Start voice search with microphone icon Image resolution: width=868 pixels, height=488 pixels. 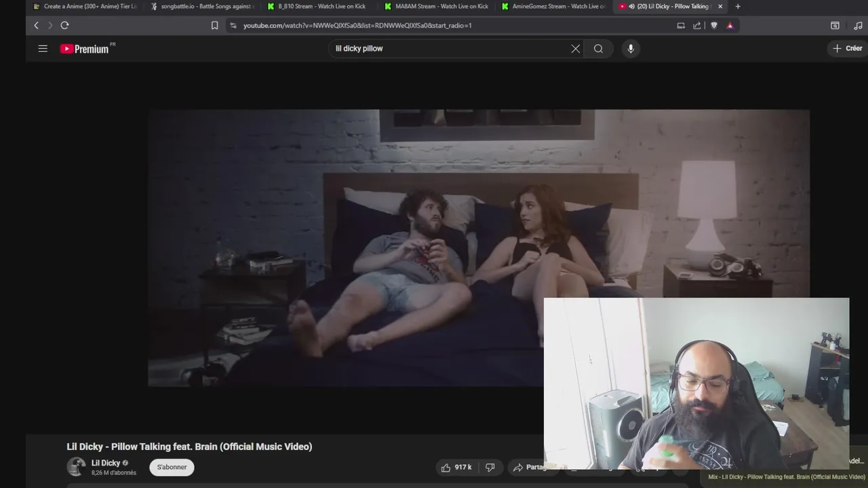[631, 48]
